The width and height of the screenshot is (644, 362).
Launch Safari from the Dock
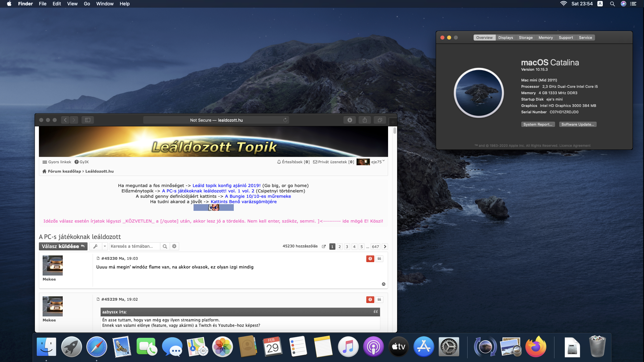pyautogui.click(x=97, y=347)
